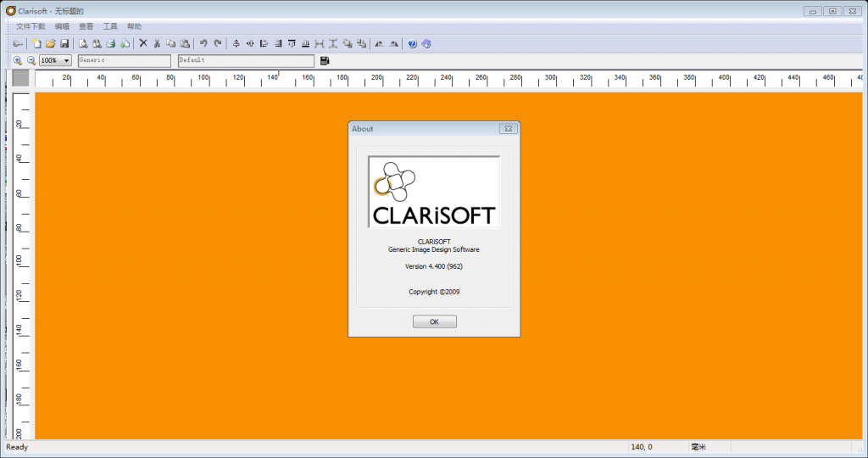Click the CLARiSOFT logo image in About
This screenshot has width=868, height=458.
(434, 192)
